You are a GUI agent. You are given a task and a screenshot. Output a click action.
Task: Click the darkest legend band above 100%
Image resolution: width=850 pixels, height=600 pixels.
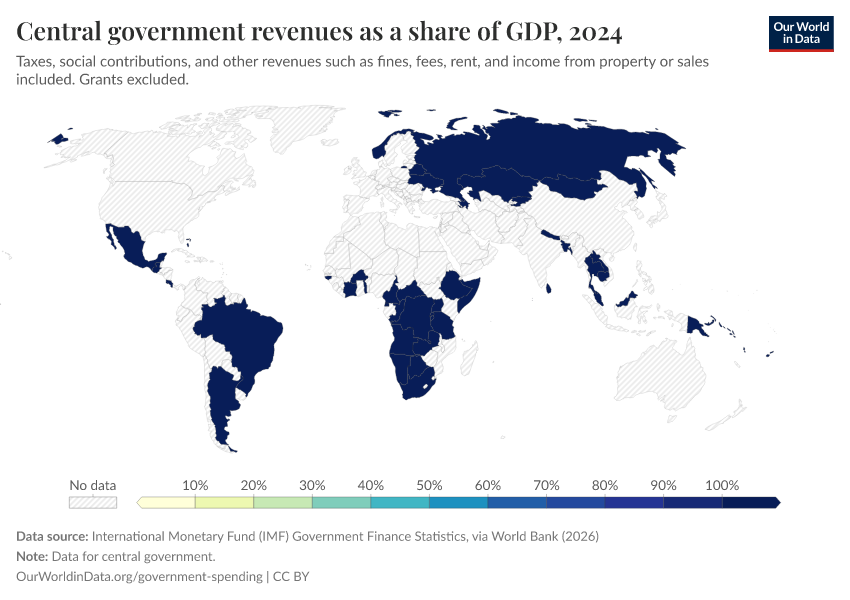click(x=750, y=502)
